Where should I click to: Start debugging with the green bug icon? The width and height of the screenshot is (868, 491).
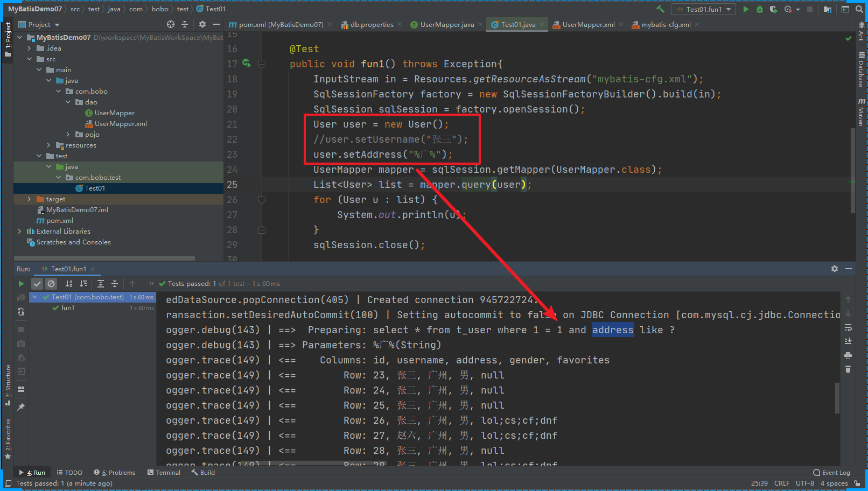click(760, 9)
